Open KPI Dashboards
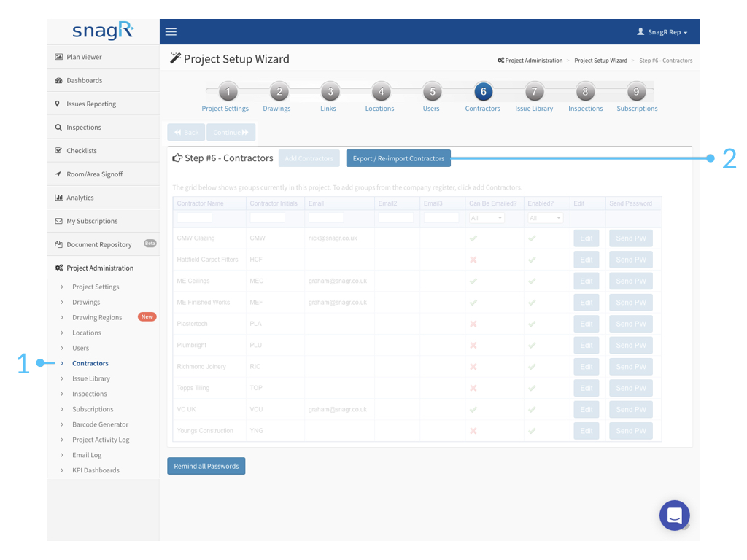The height and width of the screenshot is (560, 747). coord(96,470)
